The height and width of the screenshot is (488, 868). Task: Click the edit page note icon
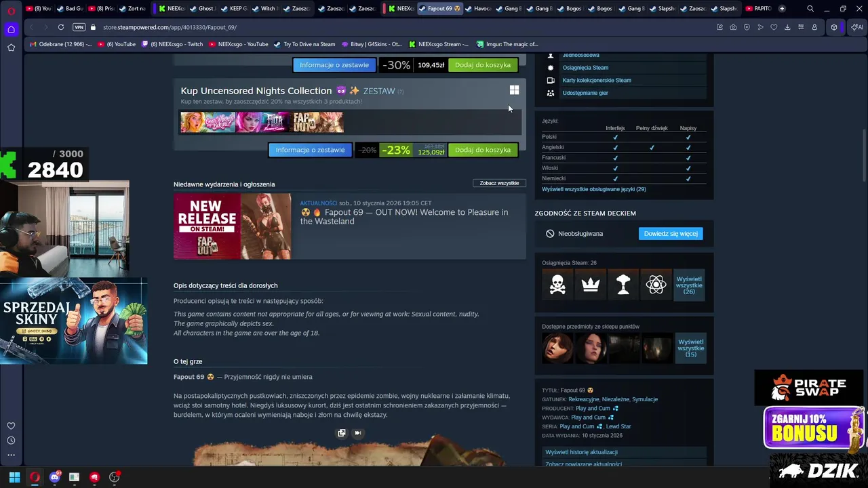pos(719,27)
